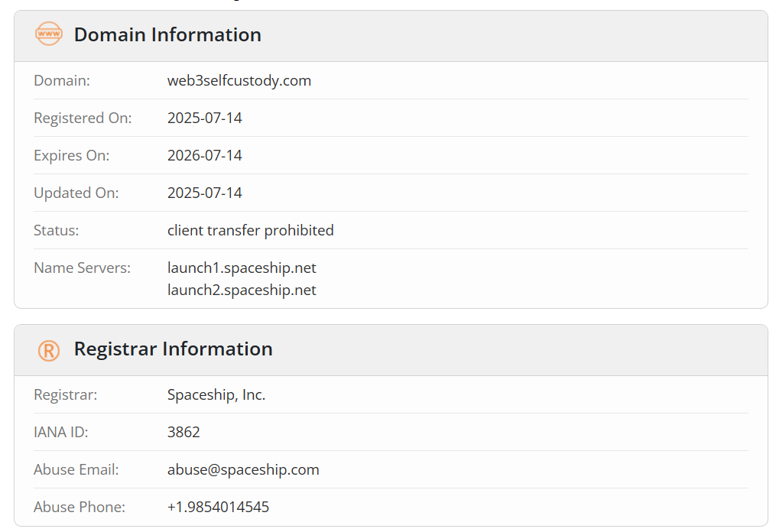Image resolution: width=776 pixels, height=532 pixels.
Task: Click the Registrar label
Action: (x=65, y=395)
